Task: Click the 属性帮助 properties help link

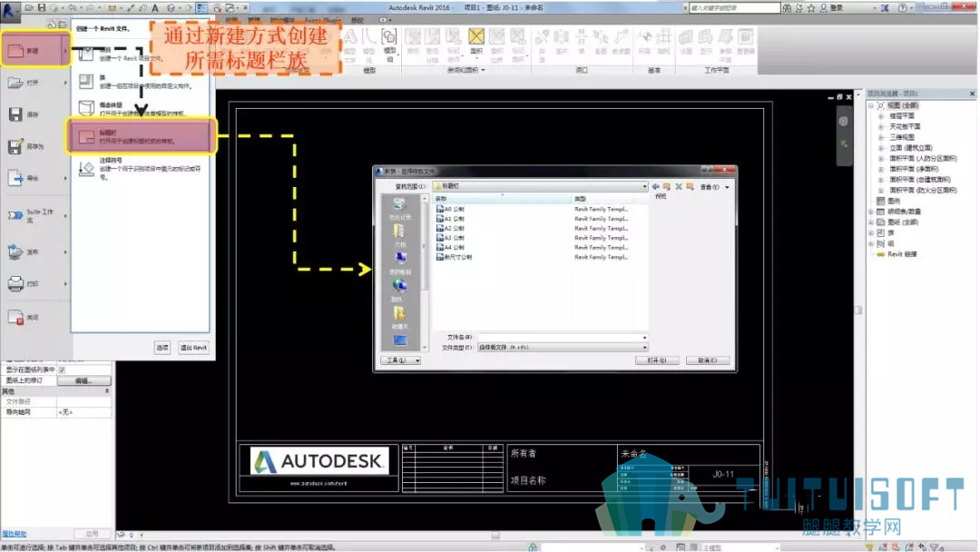Action: 14,534
